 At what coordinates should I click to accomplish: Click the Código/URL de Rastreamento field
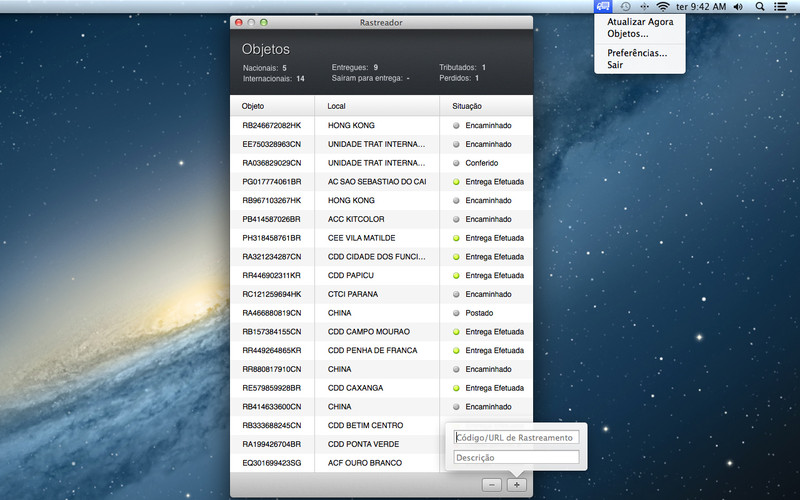coord(516,437)
